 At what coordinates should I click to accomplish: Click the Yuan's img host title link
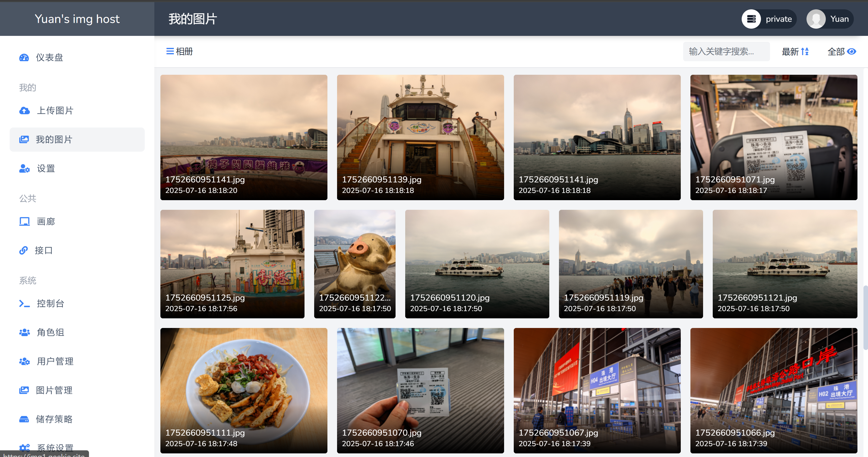(x=77, y=19)
